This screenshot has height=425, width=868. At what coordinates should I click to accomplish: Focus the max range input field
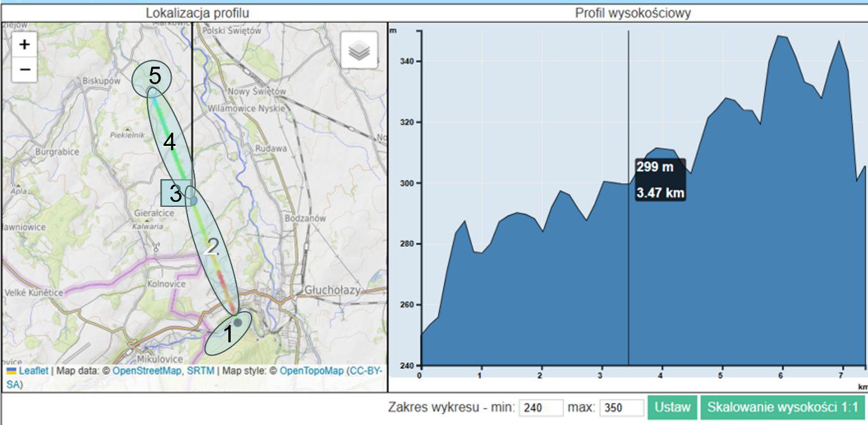click(621, 407)
